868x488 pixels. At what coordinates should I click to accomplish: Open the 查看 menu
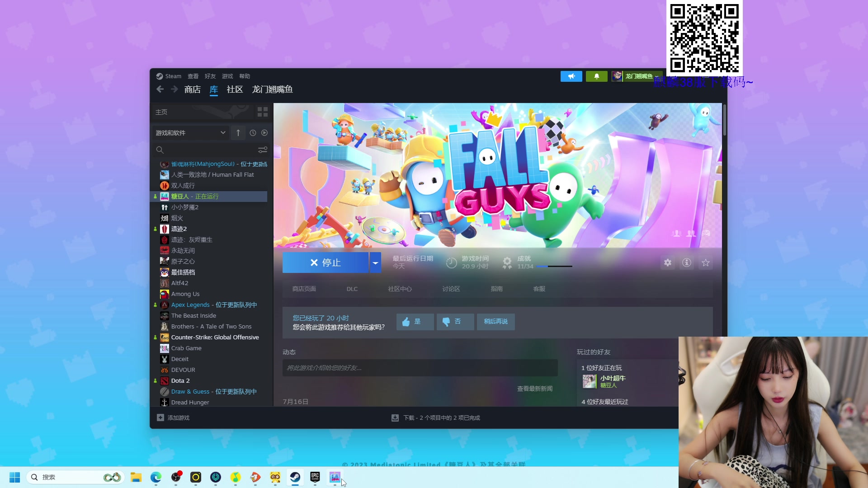[x=193, y=76]
